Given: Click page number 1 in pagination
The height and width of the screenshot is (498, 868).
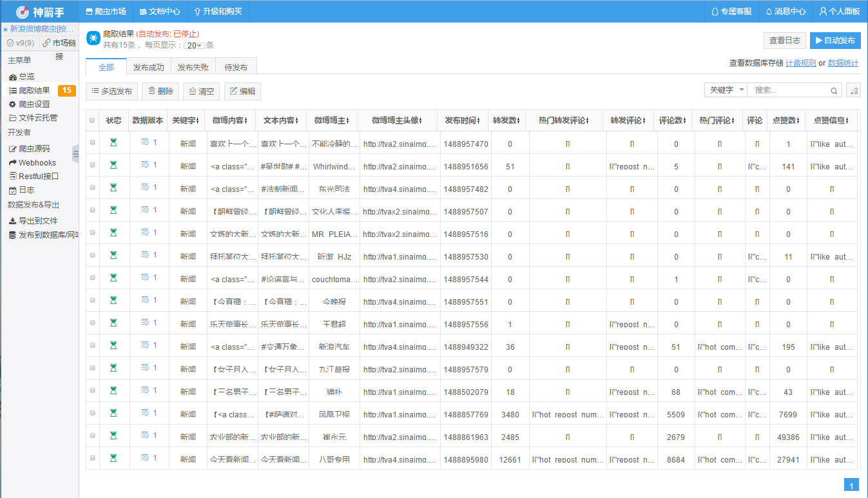Looking at the screenshot, I should tap(851, 486).
